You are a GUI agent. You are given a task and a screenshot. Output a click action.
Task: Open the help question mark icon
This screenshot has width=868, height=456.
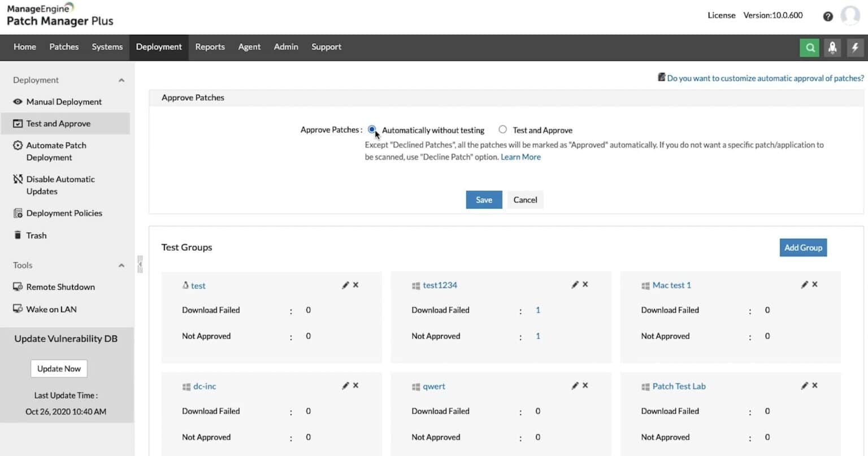(x=828, y=16)
